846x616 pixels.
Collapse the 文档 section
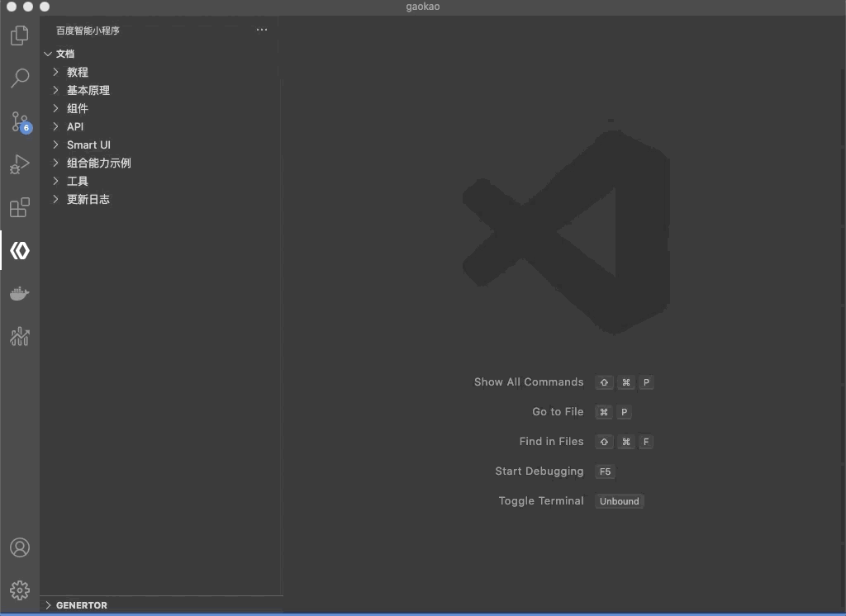point(47,54)
